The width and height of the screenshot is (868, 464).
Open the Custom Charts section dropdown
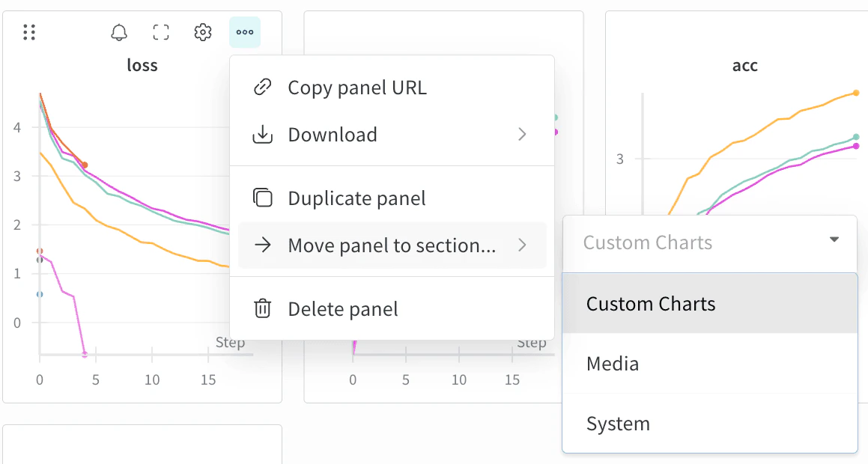(x=834, y=240)
